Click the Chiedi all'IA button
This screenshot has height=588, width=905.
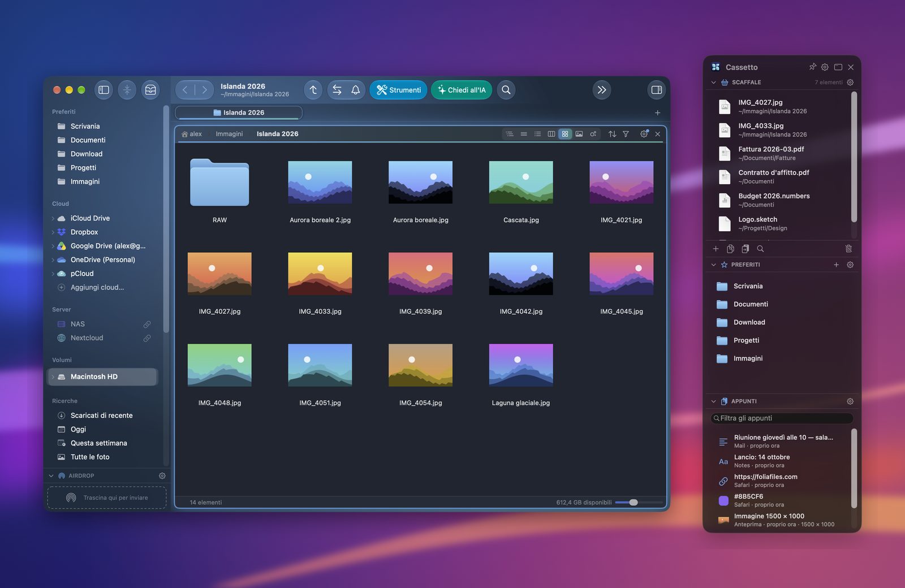462,90
